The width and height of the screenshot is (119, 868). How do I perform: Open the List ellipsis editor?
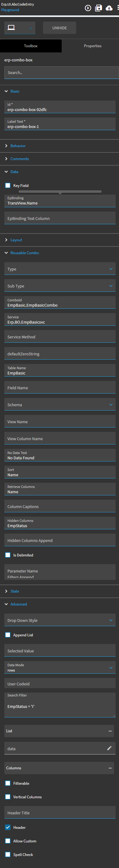click(110, 731)
